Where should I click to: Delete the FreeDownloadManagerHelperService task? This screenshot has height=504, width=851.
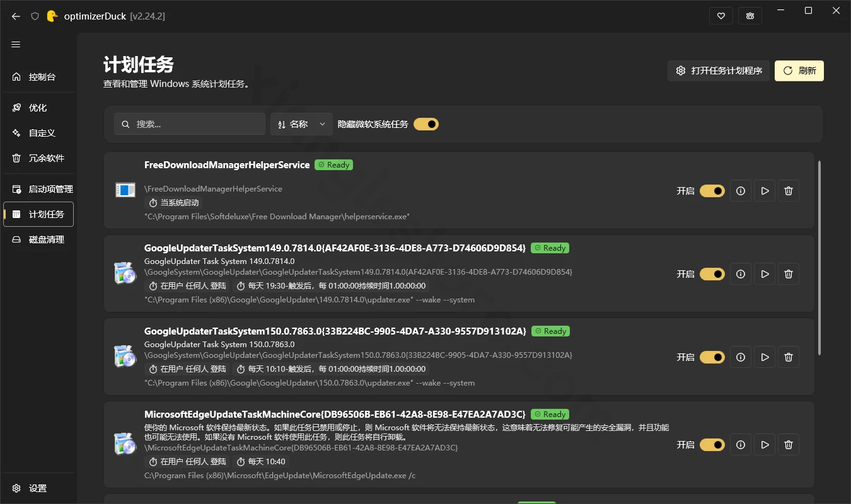pos(789,191)
